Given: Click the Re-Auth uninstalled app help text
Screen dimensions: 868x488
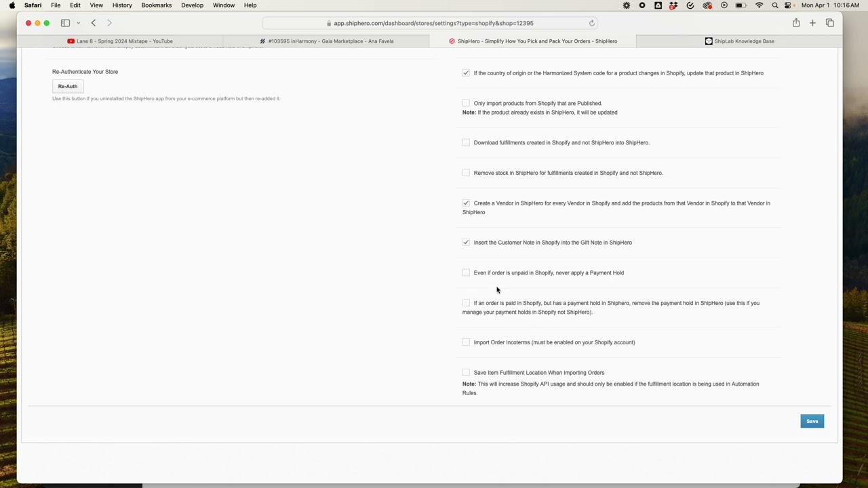Looking at the screenshot, I should point(166,98).
